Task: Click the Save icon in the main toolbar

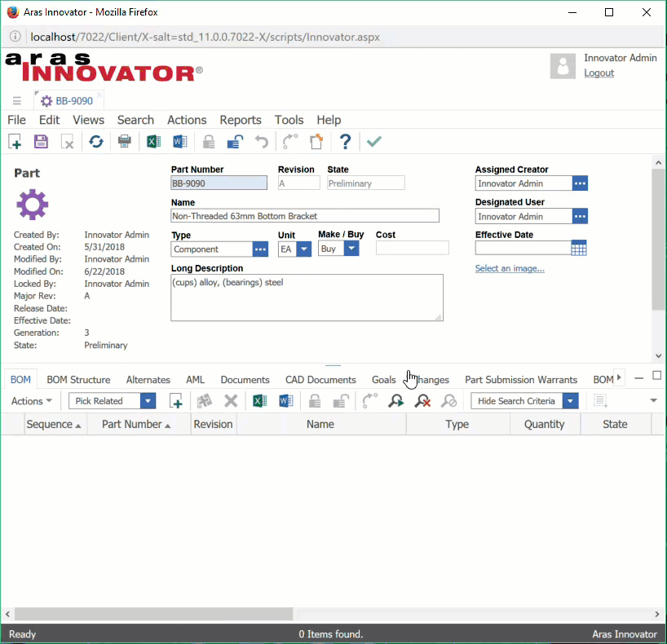Action: 41,142
